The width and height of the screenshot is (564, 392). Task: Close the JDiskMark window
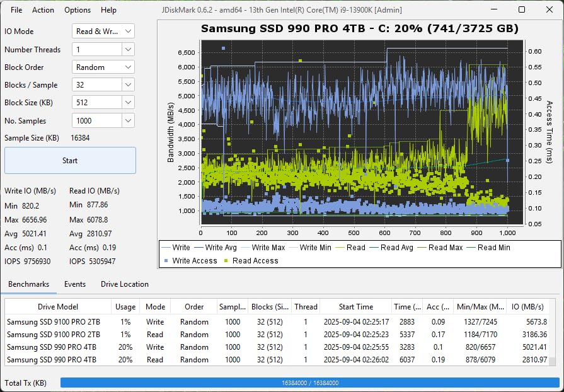(550, 9)
